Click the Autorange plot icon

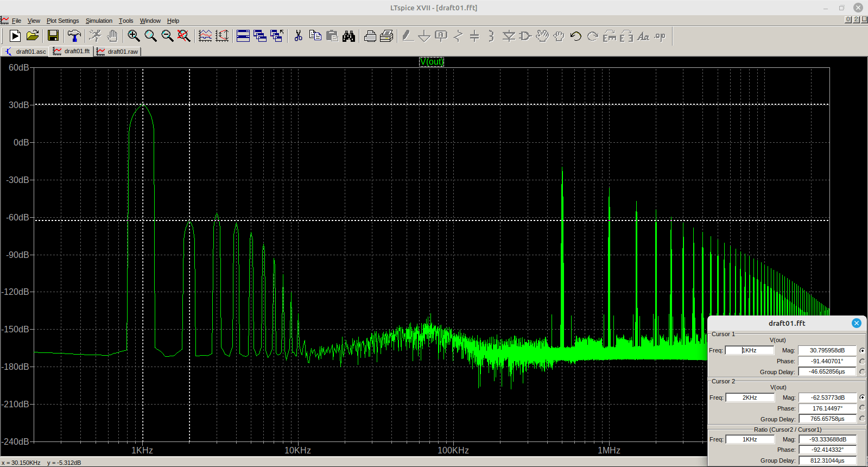tap(205, 36)
